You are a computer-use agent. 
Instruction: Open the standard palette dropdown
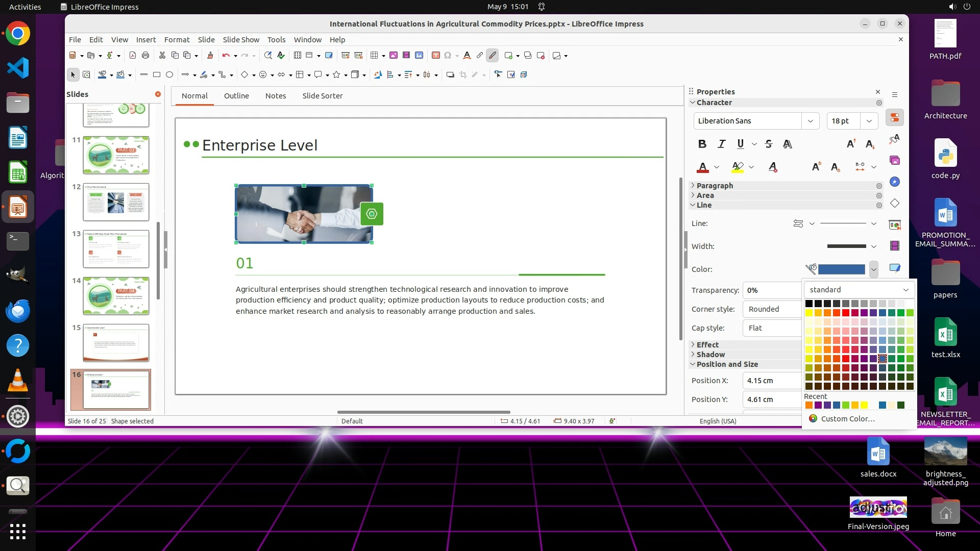(859, 289)
